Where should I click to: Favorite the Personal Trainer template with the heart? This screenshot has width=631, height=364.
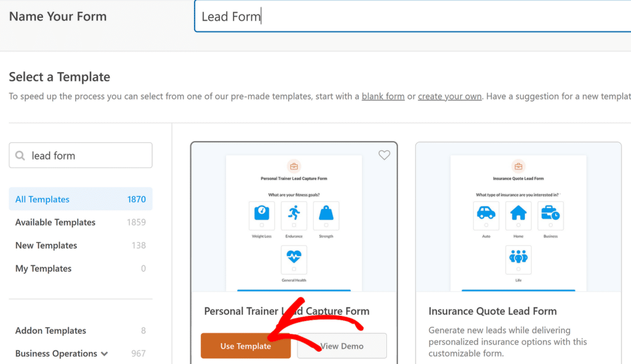coord(384,155)
